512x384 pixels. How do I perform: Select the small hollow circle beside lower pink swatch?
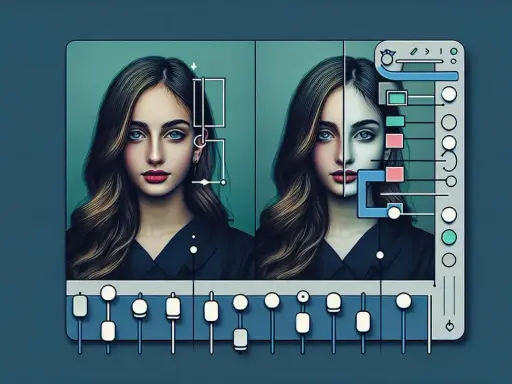point(451,181)
